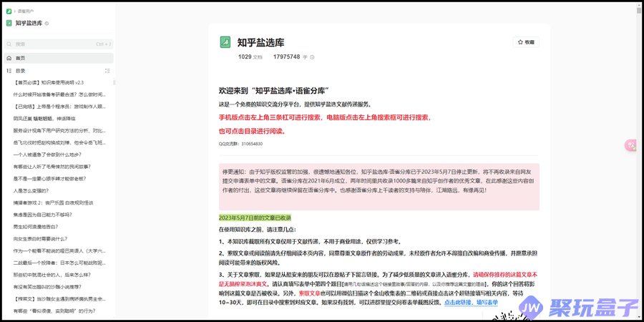Open 捕猎者游戏 2：丧尸乐园 document

point(53,203)
